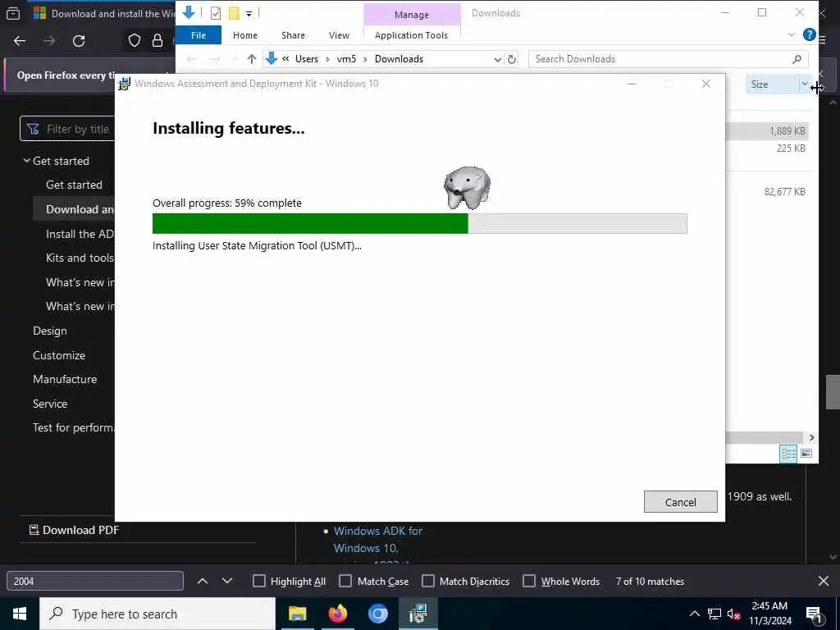Open the Windows Start menu
The height and width of the screenshot is (630, 840).
click(x=20, y=614)
